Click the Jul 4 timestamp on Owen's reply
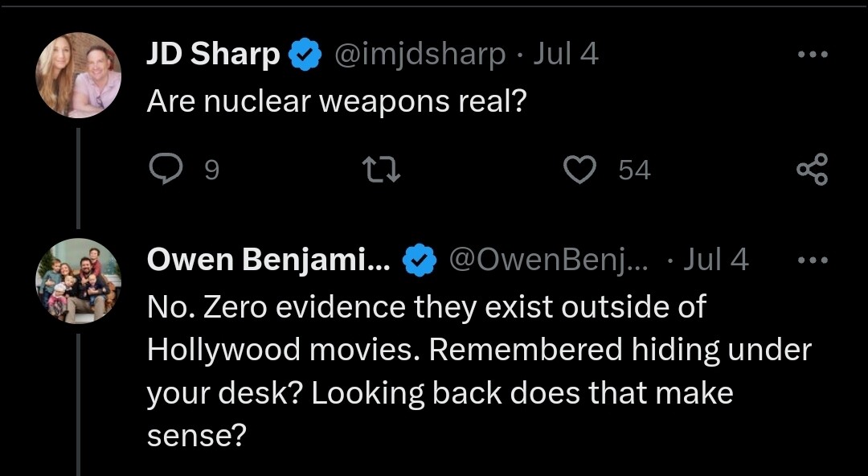868x476 pixels. coord(715,260)
